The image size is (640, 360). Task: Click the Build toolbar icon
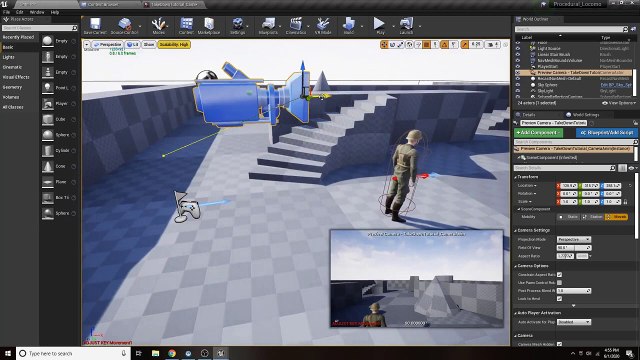[x=349, y=26]
